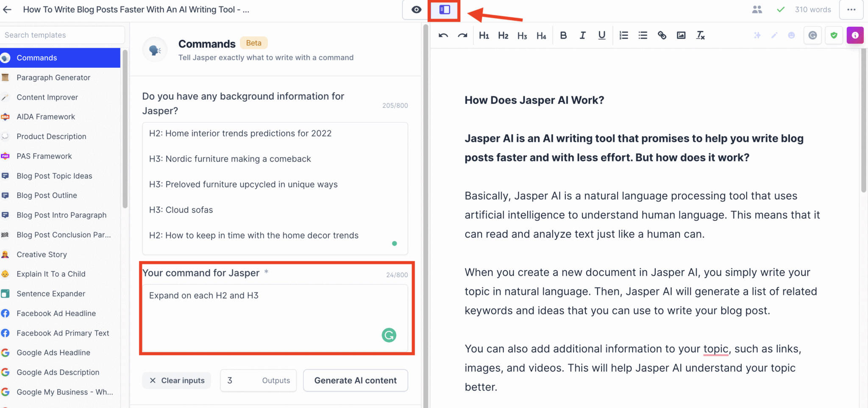Select the Blog Post Outline template
Image resolution: width=868 pixels, height=408 pixels.
click(x=47, y=195)
